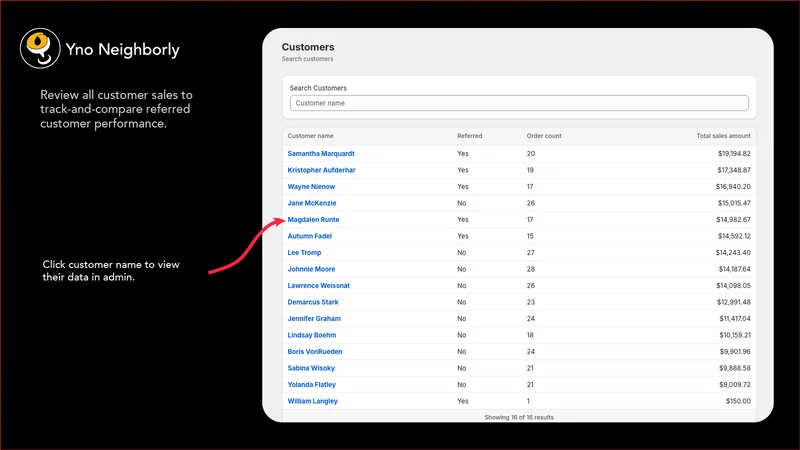Screen dimensions: 800x450
Task: Select the $17,348.87 sales amount
Action: pyautogui.click(x=734, y=170)
